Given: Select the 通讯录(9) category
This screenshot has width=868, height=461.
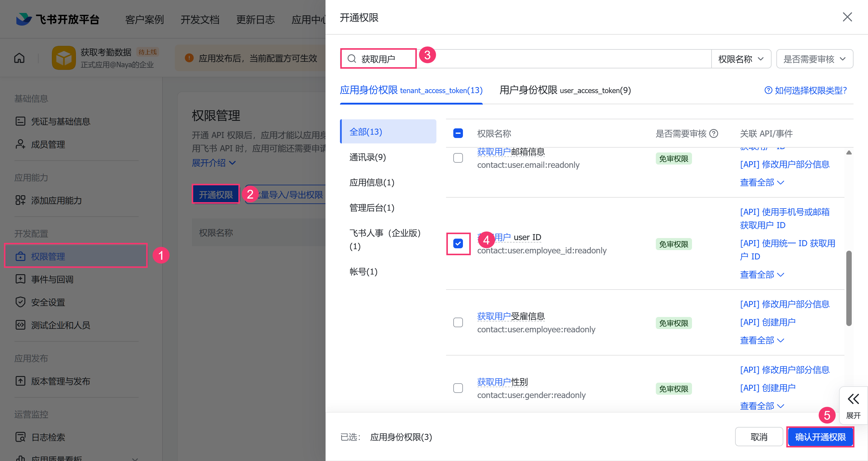Looking at the screenshot, I should coord(368,157).
